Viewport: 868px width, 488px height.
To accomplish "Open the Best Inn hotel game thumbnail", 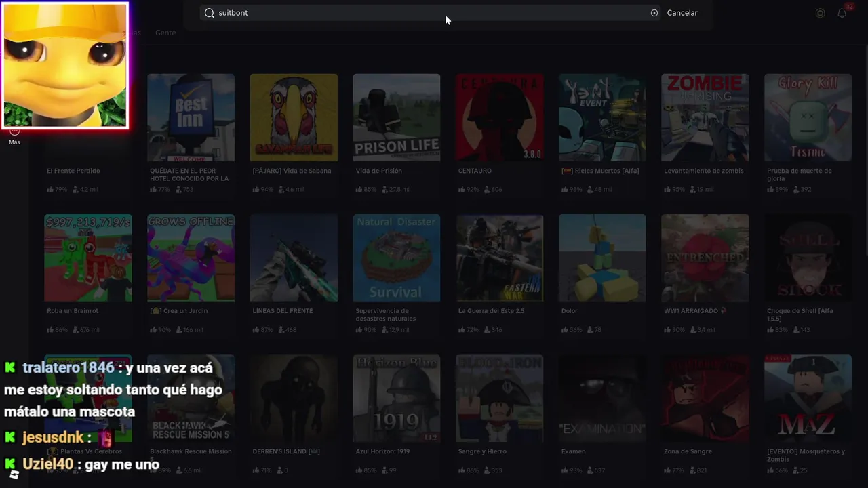I will pos(191,117).
